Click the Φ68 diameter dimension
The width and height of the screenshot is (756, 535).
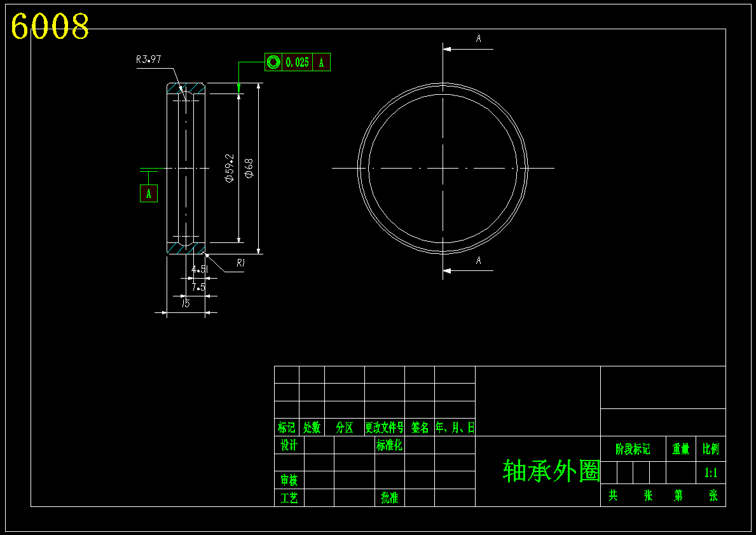[x=249, y=169]
